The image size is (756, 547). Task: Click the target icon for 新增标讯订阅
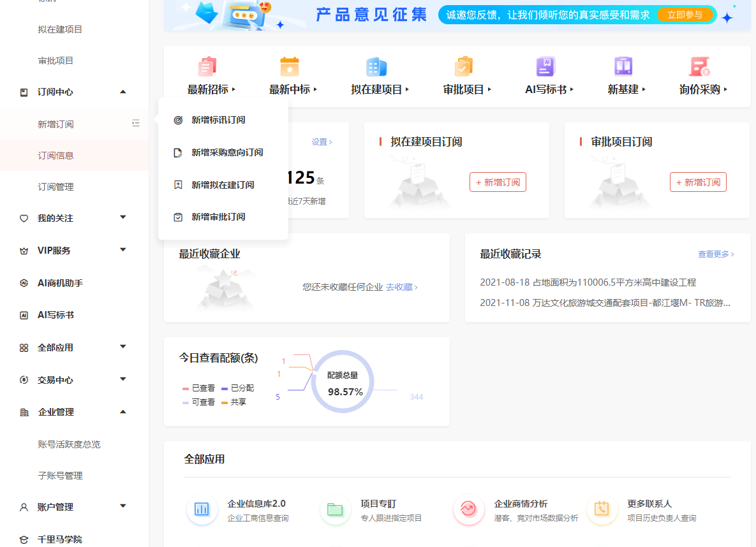tap(178, 120)
